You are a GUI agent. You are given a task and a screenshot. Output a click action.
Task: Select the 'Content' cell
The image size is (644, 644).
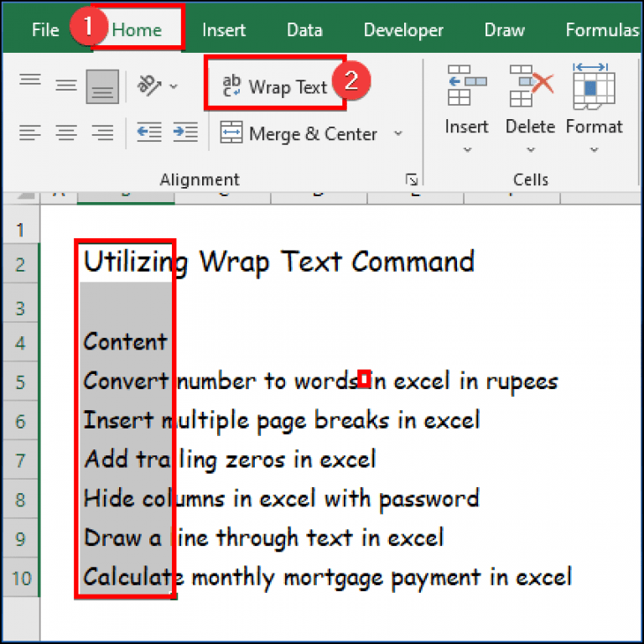tap(126, 342)
